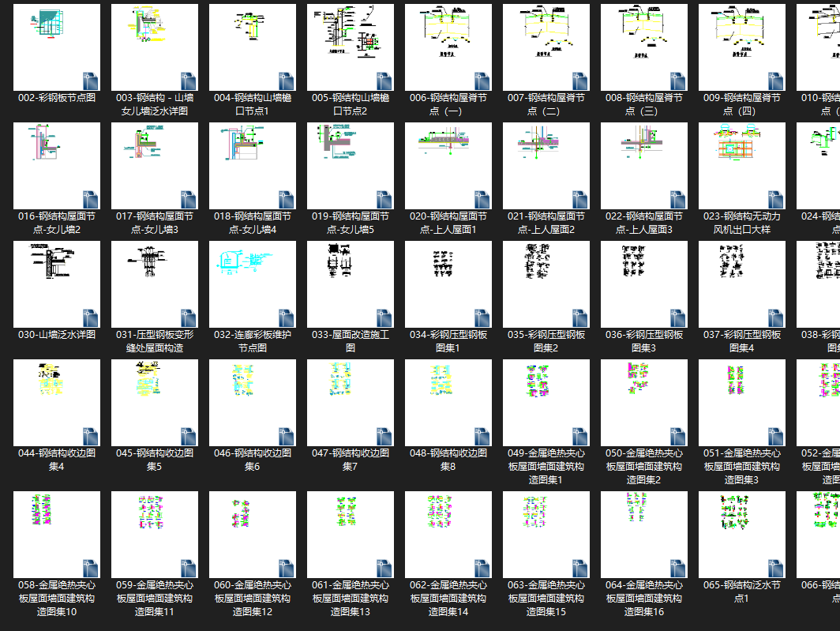Screen dimensions: 840x631
Task: Click the label 065-钢结构泛水节点1
Action: click(x=742, y=592)
